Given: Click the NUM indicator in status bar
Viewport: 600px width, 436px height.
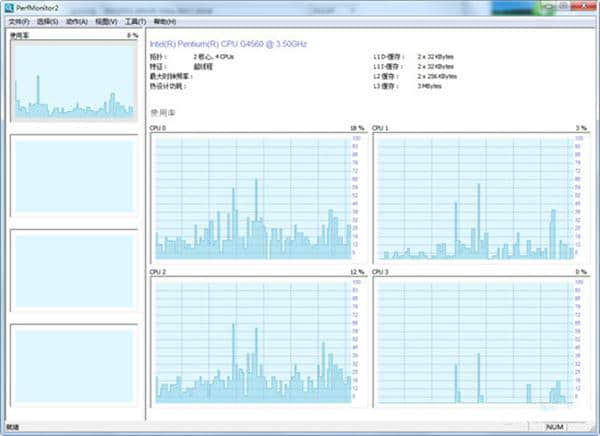Looking at the screenshot, I should (554, 427).
